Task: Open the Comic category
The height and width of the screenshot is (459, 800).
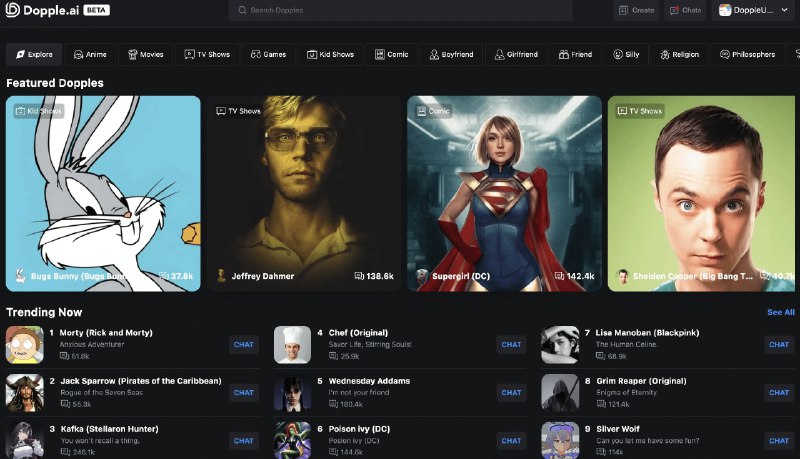Action: pyautogui.click(x=392, y=55)
